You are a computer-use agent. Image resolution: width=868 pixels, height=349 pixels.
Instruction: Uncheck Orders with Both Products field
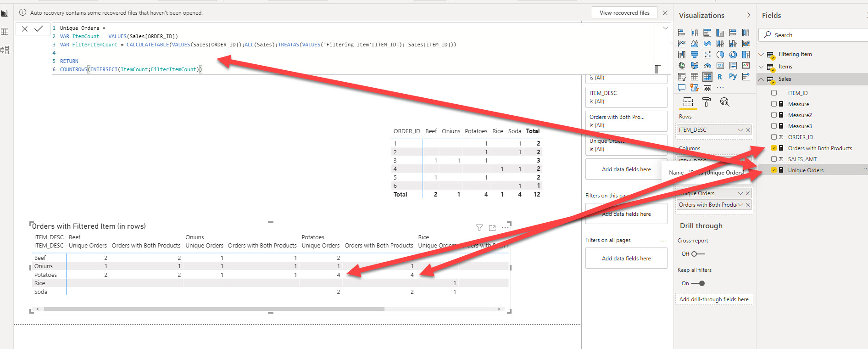pos(774,148)
